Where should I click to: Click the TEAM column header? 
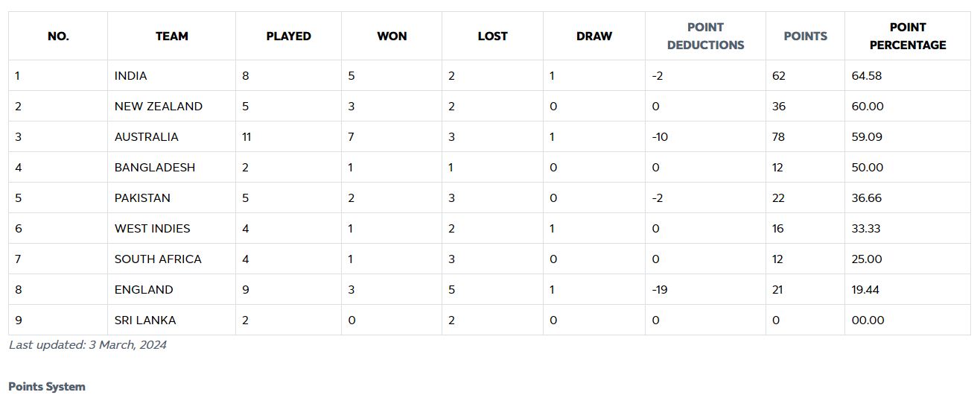point(171,36)
